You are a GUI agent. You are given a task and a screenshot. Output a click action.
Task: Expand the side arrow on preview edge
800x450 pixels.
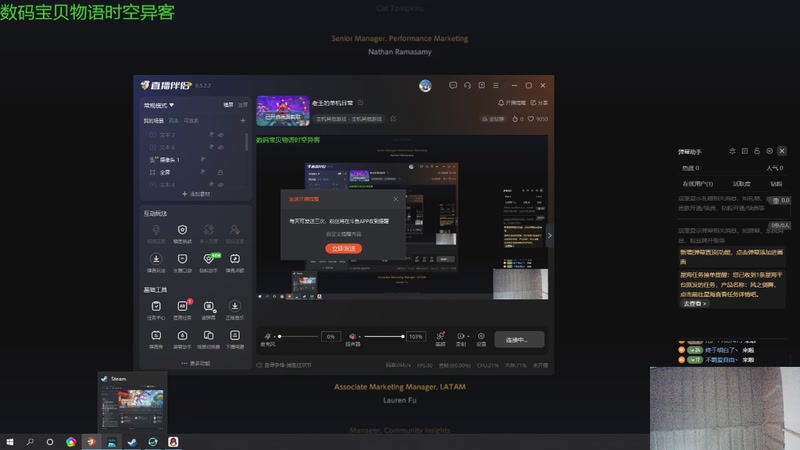click(x=549, y=235)
